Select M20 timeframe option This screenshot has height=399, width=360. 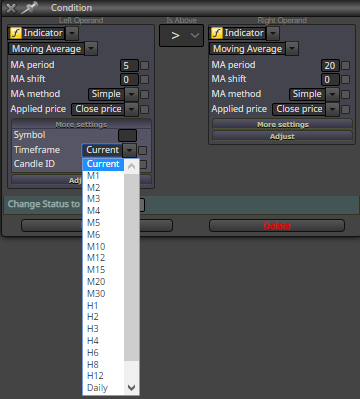pyautogui.click(x=103, y=282)
